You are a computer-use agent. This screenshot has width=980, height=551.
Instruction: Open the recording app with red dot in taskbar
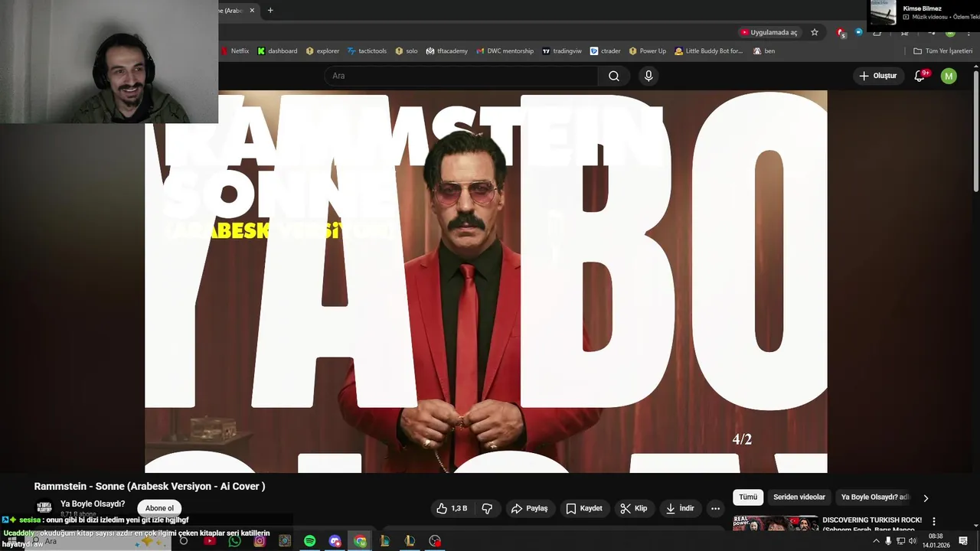coord(435,541)
